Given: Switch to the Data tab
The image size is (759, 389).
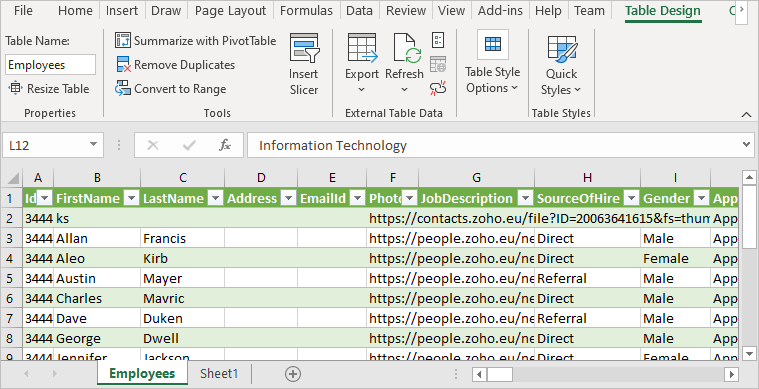Looking at the screenshot, I should [359, 11].
